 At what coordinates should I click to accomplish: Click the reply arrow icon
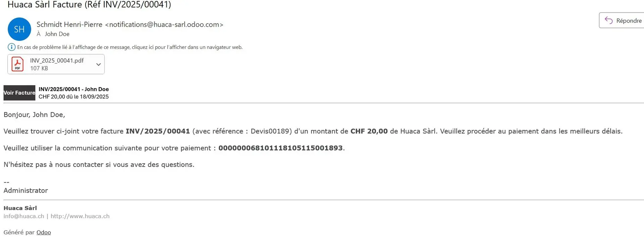point(608,20)
